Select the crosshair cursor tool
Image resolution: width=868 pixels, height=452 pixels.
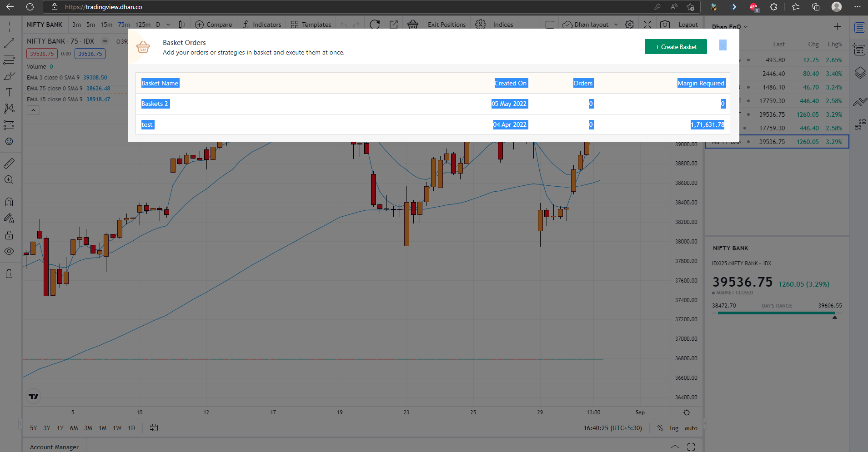(9, 27)
